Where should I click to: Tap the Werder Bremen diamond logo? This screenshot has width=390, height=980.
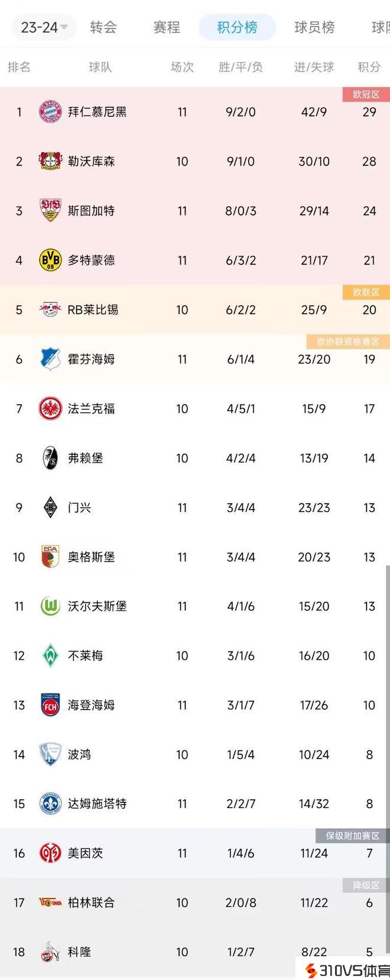50,656
